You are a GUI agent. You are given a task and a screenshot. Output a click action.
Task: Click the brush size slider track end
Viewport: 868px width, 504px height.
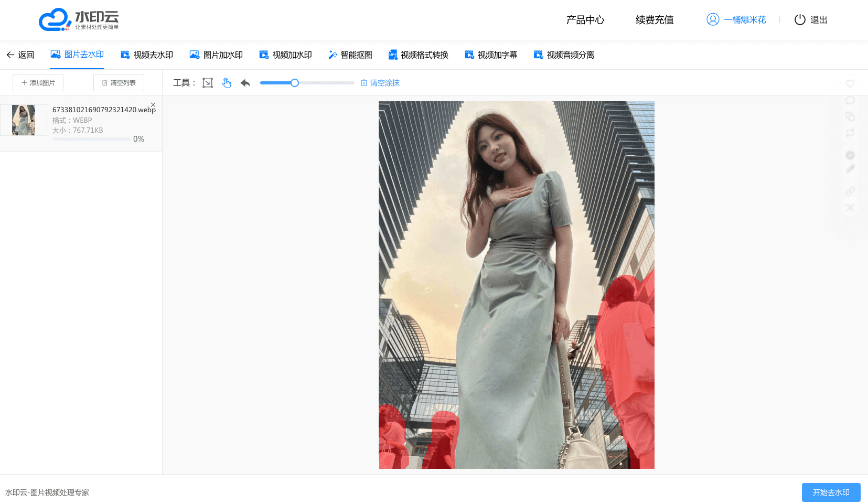point(353,83)
